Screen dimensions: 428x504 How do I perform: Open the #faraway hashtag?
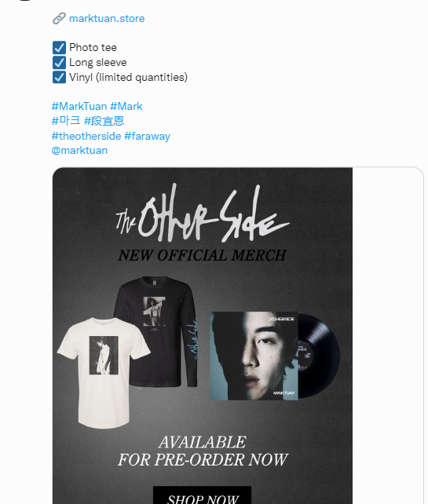(x=148, y=136)
